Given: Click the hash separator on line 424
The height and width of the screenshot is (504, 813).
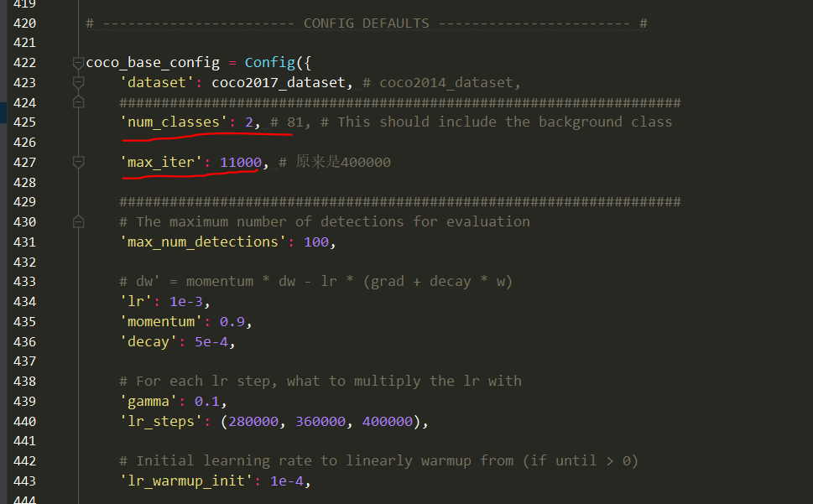Looking at the screenshot, I should point(399,102).
